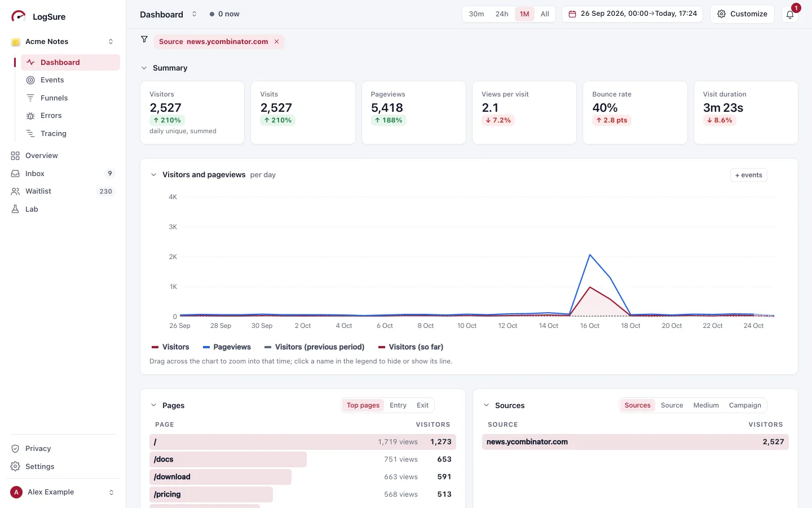This screenshot has height=508, width=812.
Task: Select the 30m time range
Action: pos(476,14)
